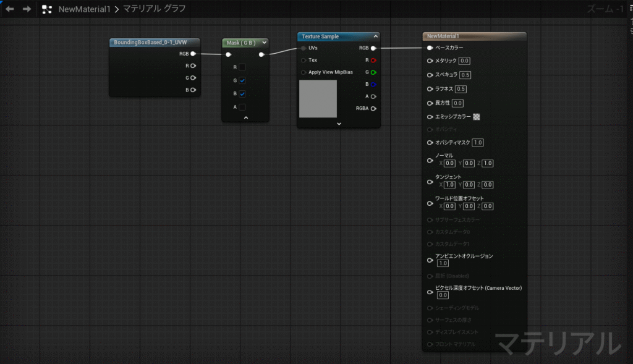This screenshot has width=633, height=364.
Task: Click the ラフネス value field
Action: point(461,89)
